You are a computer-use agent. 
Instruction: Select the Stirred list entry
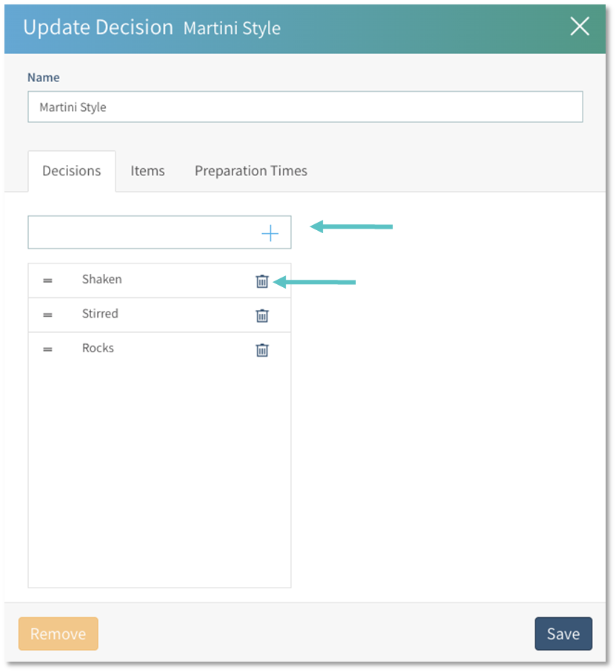[99, 314]
